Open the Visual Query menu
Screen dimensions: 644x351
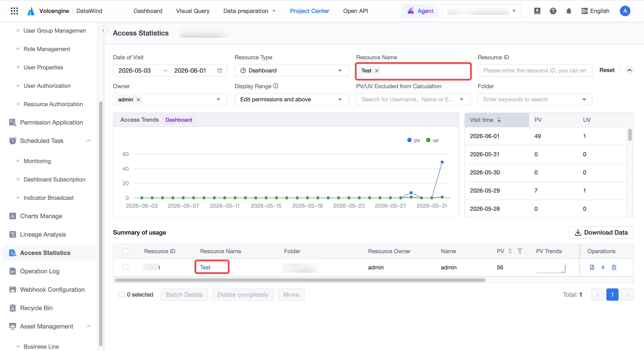coord(193,11)
